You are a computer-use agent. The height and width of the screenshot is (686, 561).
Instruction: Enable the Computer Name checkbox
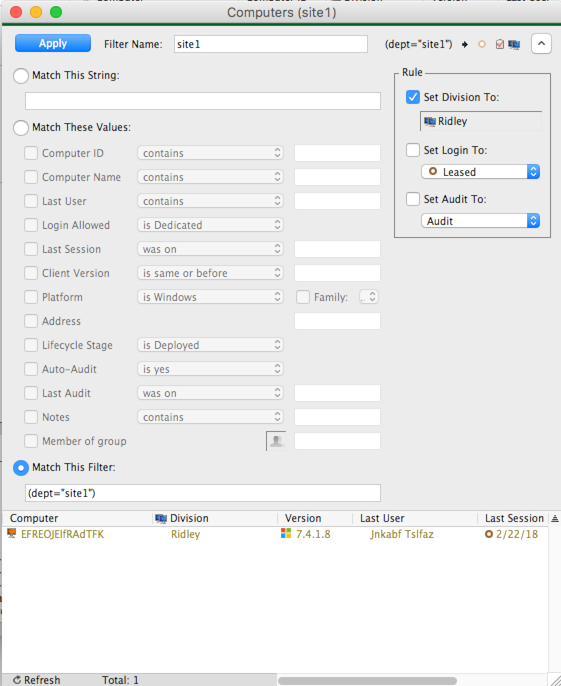pos(31,177)
